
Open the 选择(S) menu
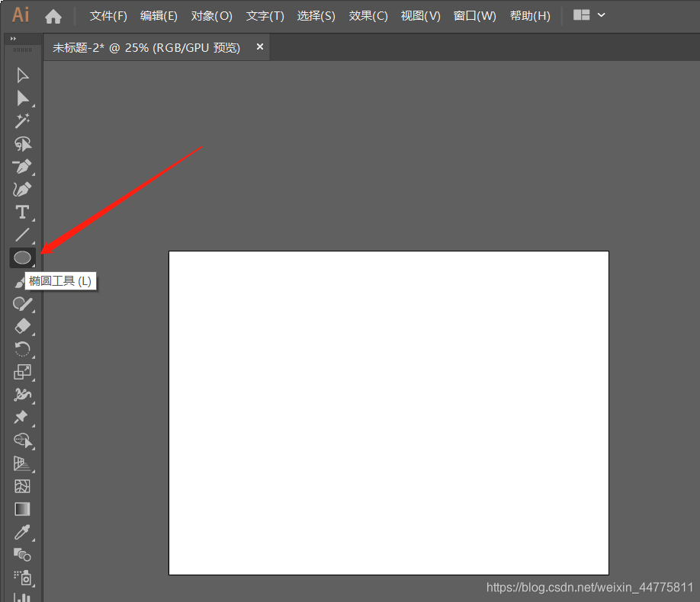point(316,16)
